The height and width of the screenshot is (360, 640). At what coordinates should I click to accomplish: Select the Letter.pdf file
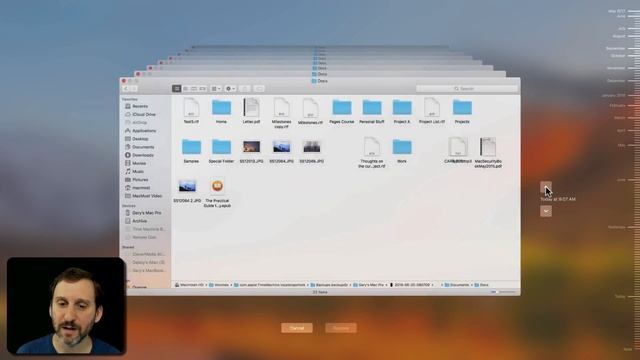(x=251, y=111)
